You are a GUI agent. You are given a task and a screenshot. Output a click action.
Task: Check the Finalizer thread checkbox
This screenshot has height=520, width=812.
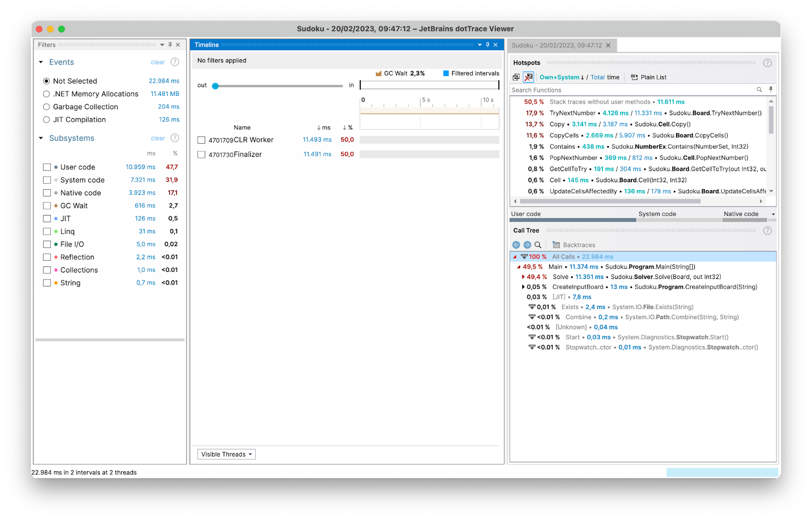point(201,155)
